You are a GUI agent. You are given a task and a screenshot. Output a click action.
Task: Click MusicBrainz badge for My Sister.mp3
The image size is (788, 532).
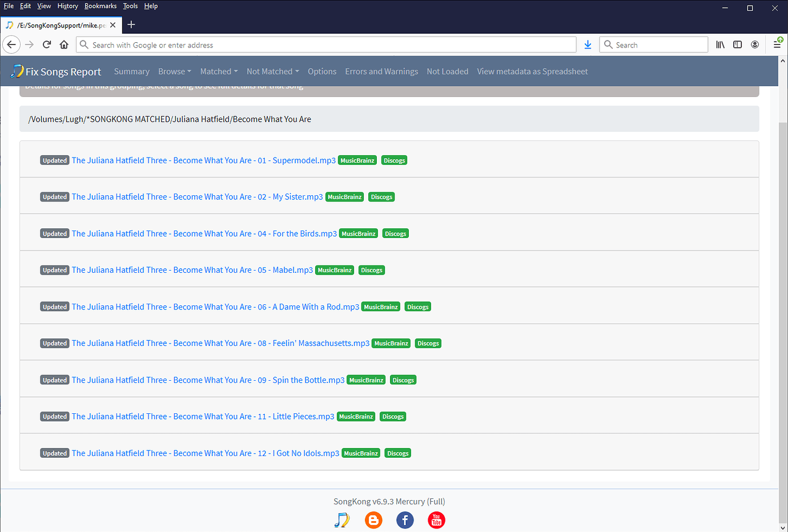pos(345,197)
